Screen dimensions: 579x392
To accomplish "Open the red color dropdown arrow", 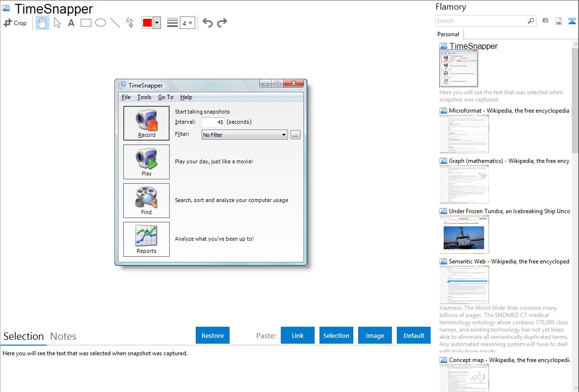I will 157,23.
